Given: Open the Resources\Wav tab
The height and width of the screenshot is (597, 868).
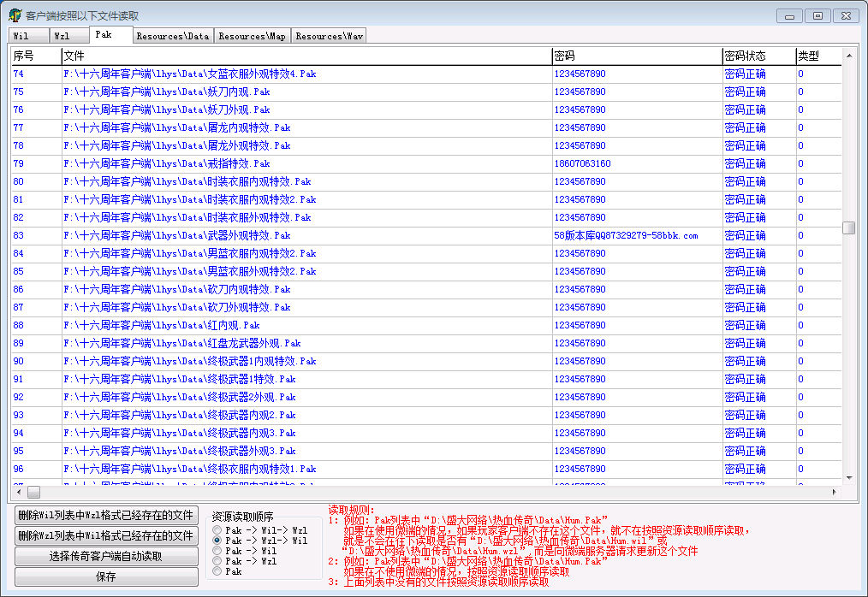Looking at the screenshot, I should pyautogui.click(x=329, y=36).
